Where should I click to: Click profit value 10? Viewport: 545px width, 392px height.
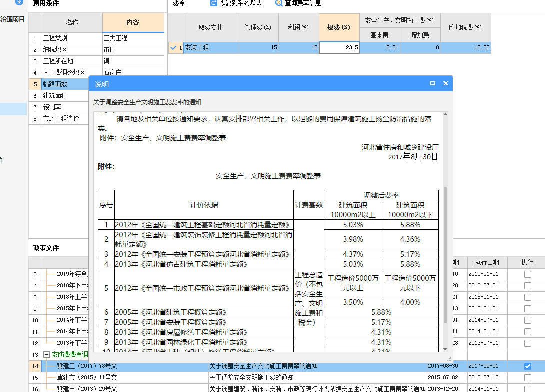(x=299, y=47)
